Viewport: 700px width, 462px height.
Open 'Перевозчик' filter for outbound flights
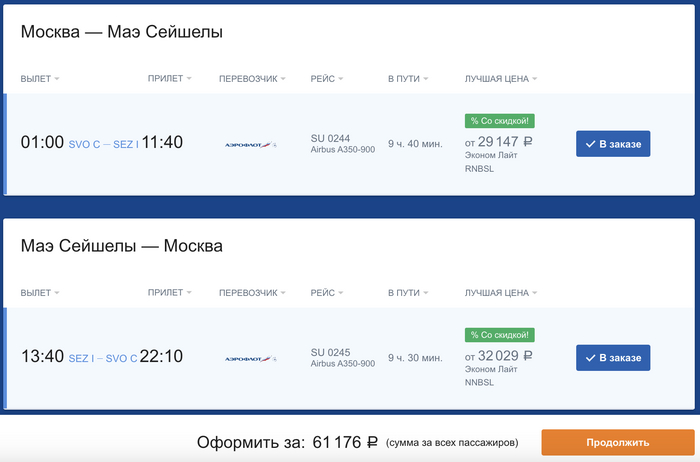(252, 79)
